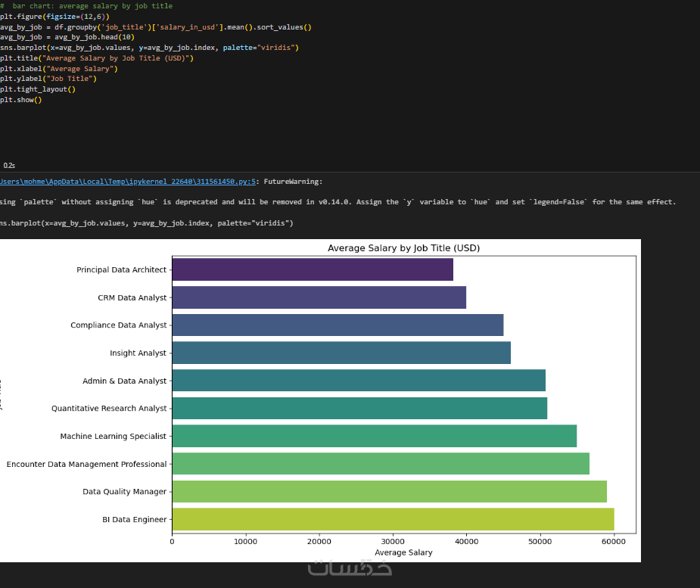Click the Data Quality Manager bar
Viewport: 700px width, 588px height.
389,492
